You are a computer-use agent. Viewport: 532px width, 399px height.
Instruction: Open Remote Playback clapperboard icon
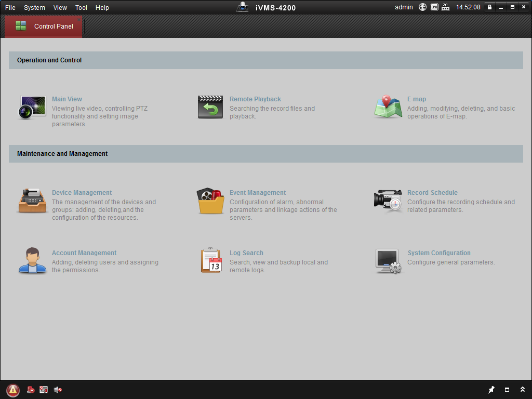[x=210, y=107]
